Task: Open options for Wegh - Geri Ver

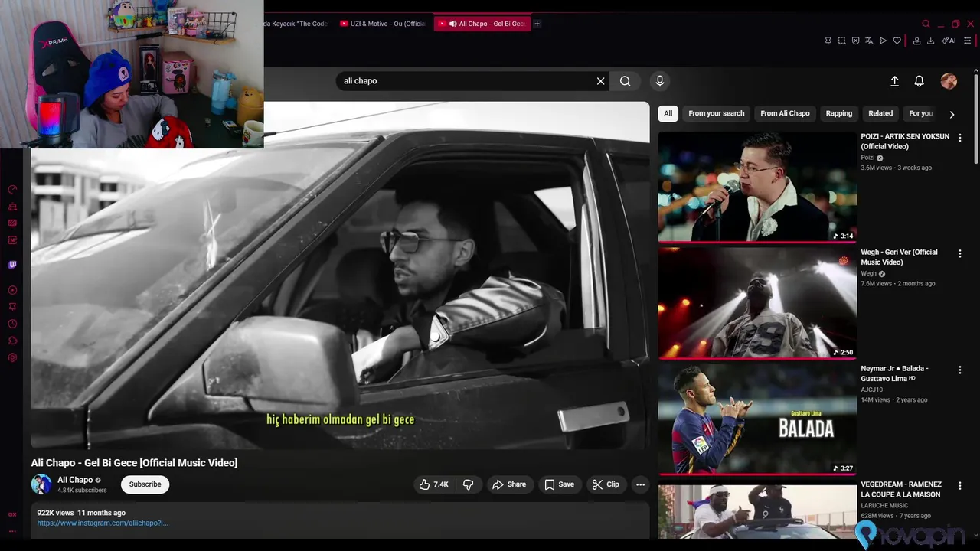Action: [959, 253]
